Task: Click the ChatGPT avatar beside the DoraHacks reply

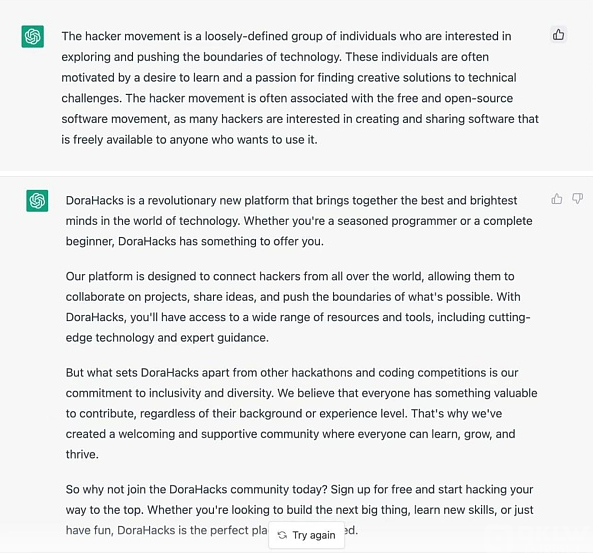Action: (37, 201)
